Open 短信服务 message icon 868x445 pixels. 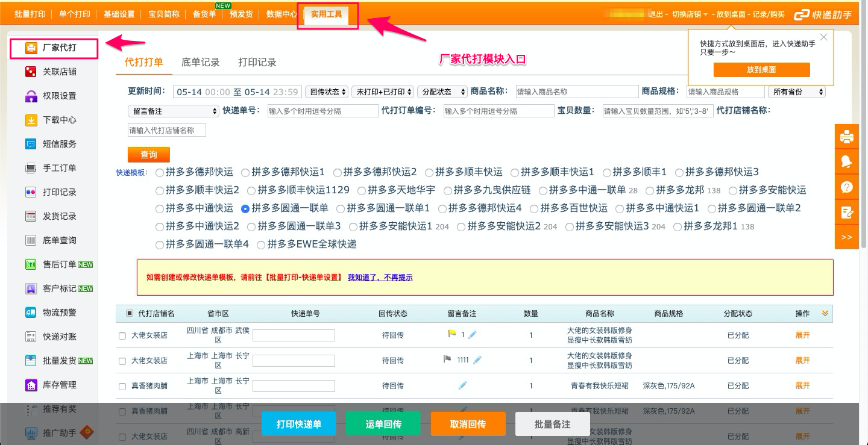pos(31,144)
